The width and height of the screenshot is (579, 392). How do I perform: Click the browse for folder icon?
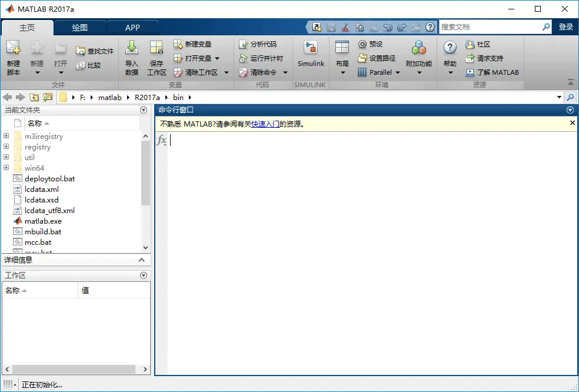click(x=47, y=98)
